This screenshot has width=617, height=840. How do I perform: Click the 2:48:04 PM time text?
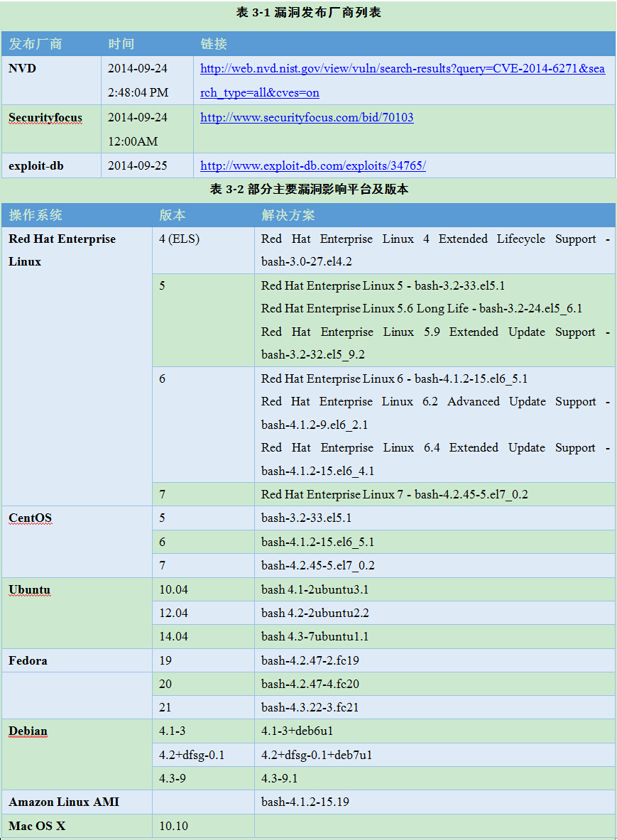coord(138,93)
